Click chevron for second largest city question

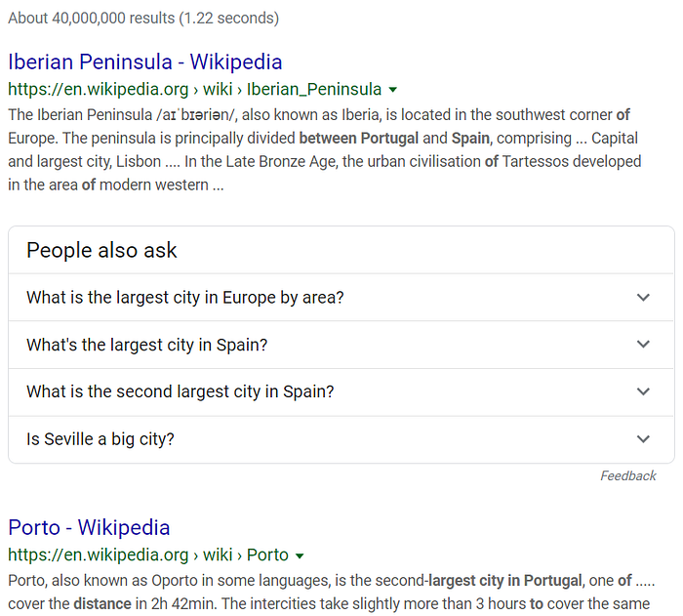[x=643, y=391]
